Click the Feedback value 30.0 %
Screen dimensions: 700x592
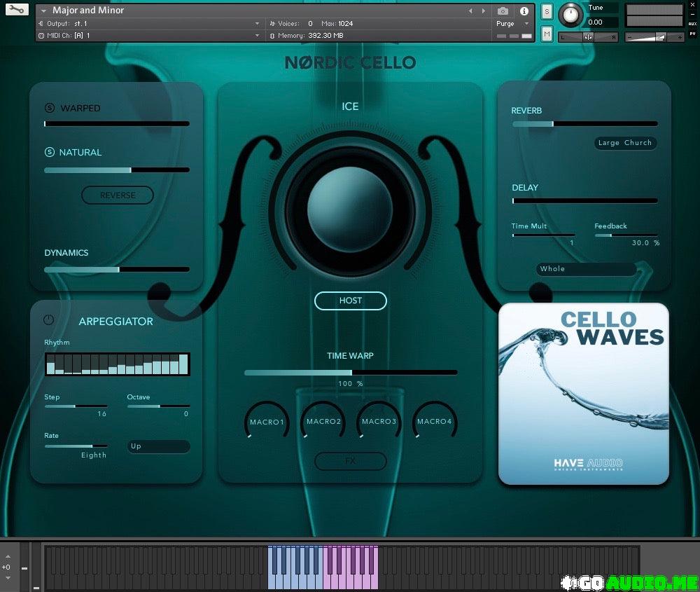pyautogui.click(x=645, y=242)
